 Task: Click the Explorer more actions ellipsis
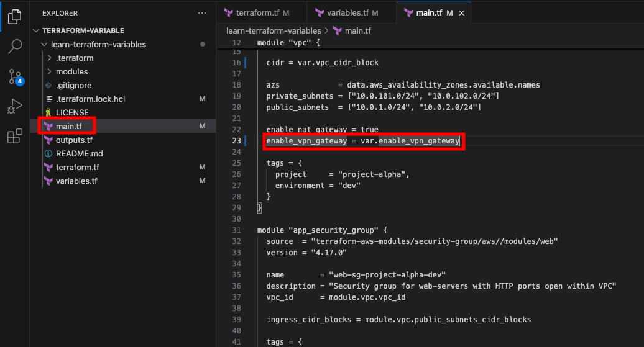(201, 13)
